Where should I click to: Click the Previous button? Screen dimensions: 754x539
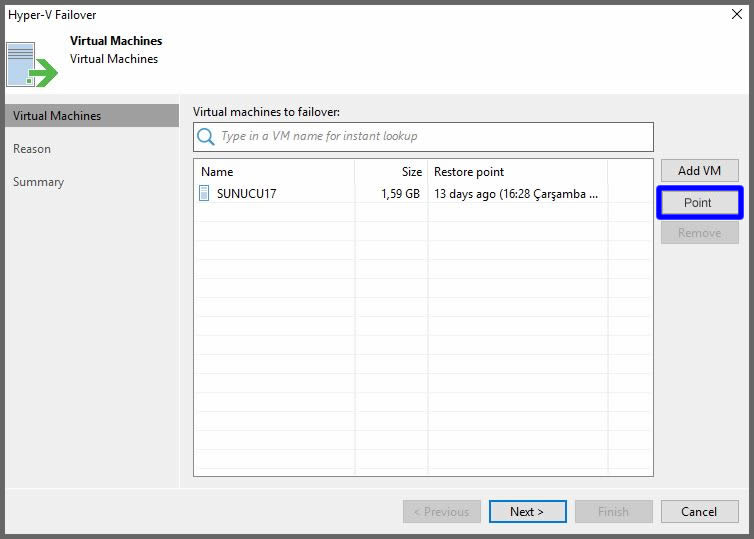[x=441, y=512]
